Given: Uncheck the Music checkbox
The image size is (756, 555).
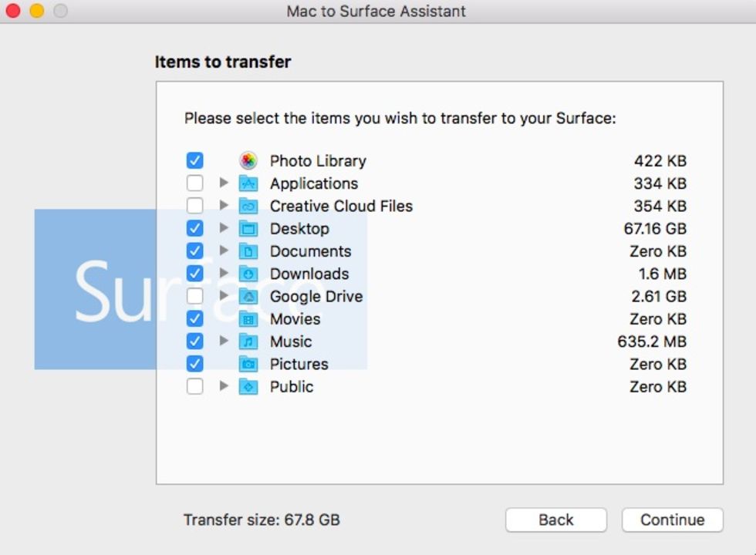Looking at the screenshot, I should (x=195, y=341).
